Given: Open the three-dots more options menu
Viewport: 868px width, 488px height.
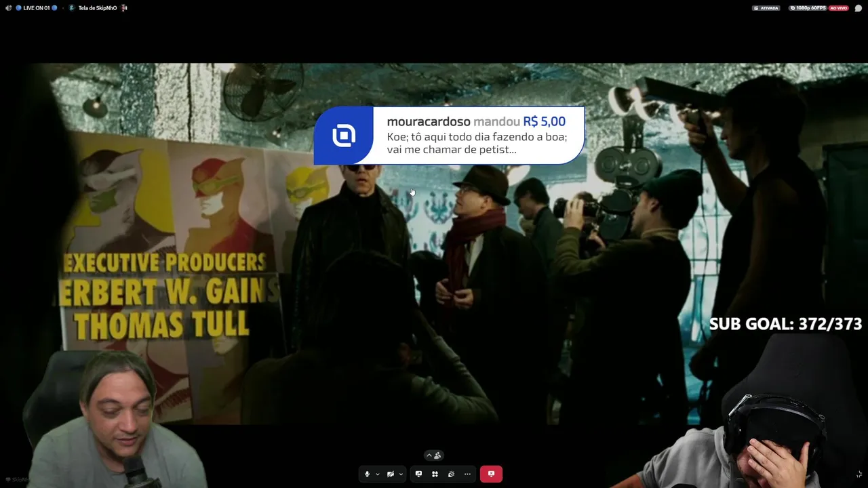Looking at the screenshot, I should pos(467,474).
